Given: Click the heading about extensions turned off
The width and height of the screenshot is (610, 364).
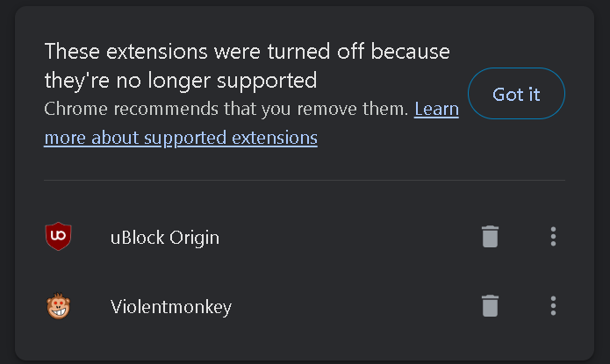Looking at the screenshot, I should click(x=246, y=52).
